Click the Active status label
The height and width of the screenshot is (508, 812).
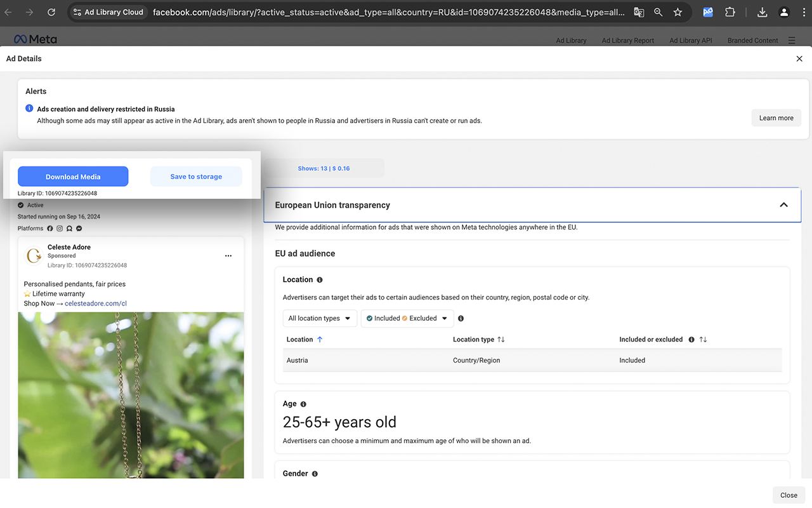(36, 205)
